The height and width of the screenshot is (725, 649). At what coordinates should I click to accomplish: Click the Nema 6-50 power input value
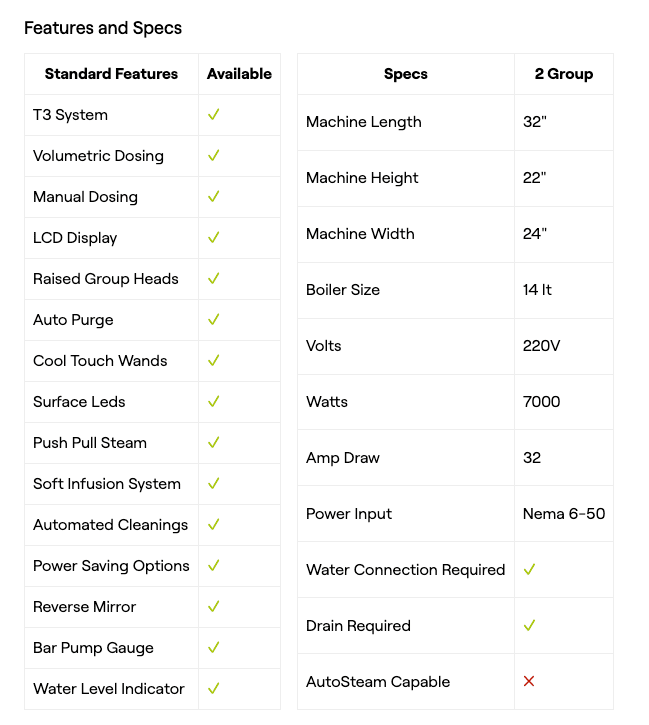(x=563, y=514)
